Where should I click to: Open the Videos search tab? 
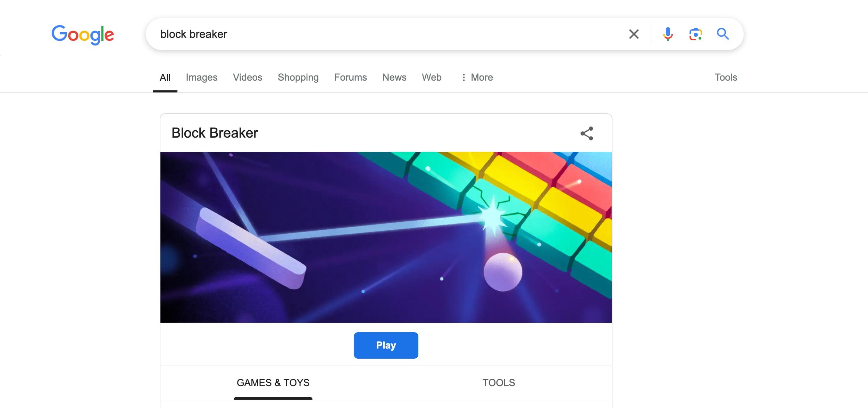(247, 77)
